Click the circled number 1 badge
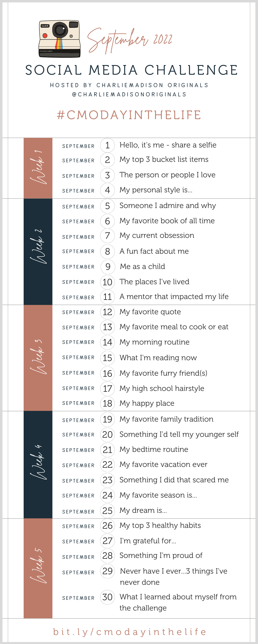 click(x=107, y=145)
